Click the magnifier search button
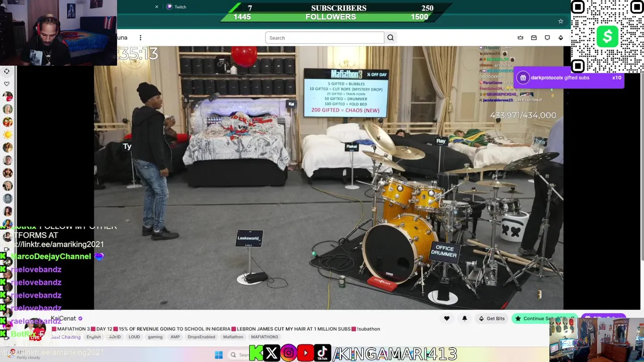The width and height of the screenshot is (644, 362). pos(390,38)
